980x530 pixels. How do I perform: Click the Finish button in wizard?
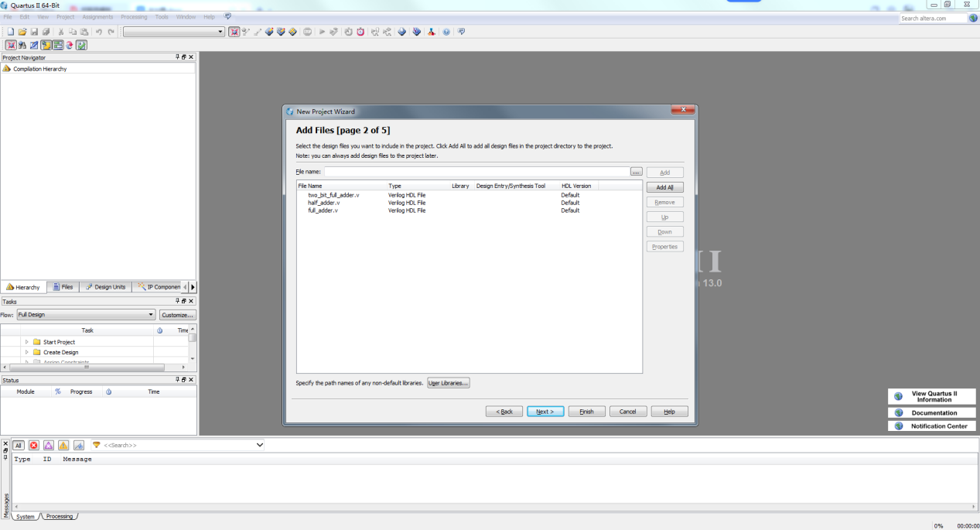tap(586, 412)
